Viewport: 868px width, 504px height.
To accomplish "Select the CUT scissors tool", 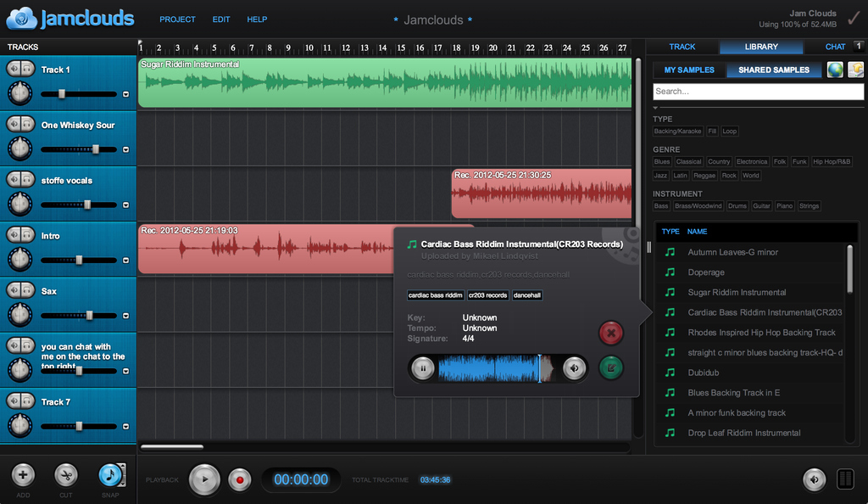I will click(66, 474).
